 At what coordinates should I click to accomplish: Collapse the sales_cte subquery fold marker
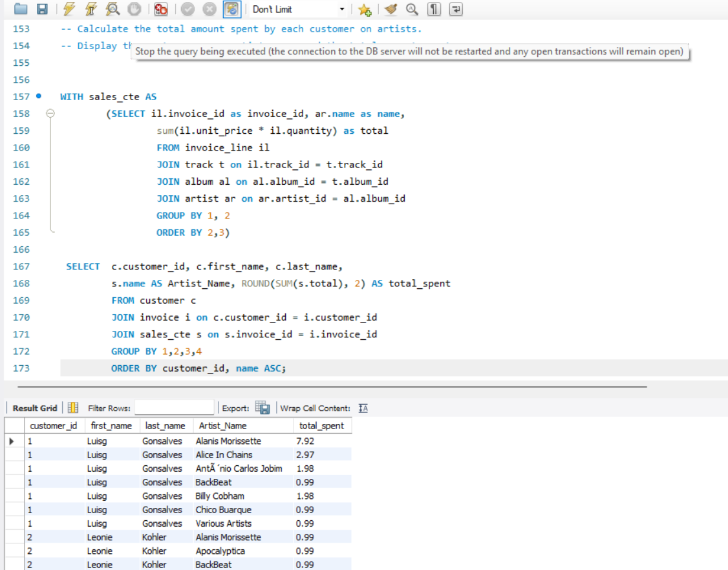pos(50,114)
